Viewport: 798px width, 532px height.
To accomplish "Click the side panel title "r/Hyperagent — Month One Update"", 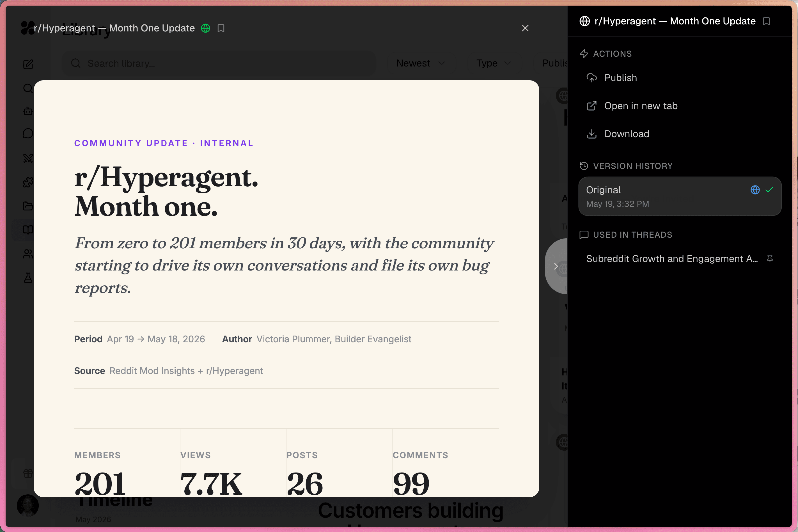I will pos(675,21).
